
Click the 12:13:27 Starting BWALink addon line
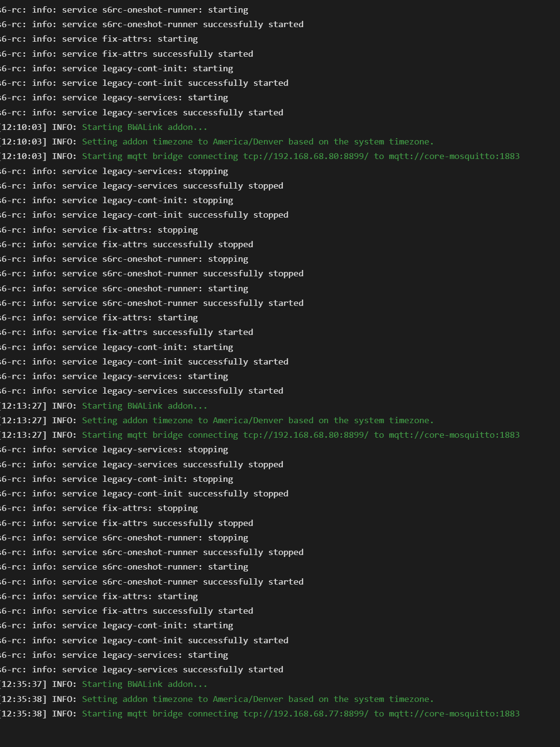point(144,406)
